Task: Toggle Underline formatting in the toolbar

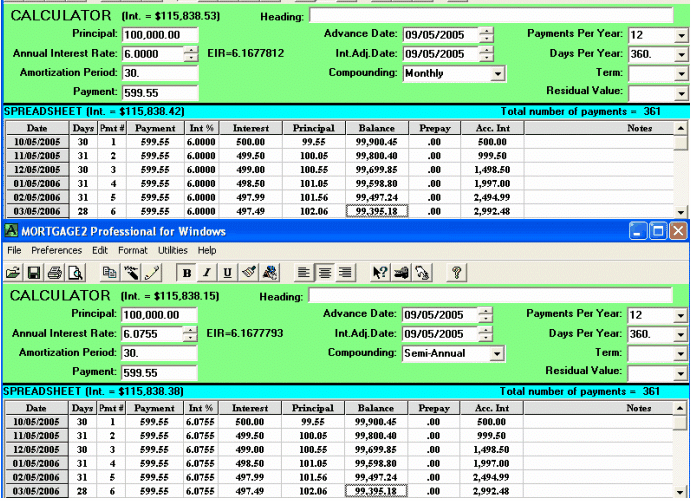Action: point(228,272)
